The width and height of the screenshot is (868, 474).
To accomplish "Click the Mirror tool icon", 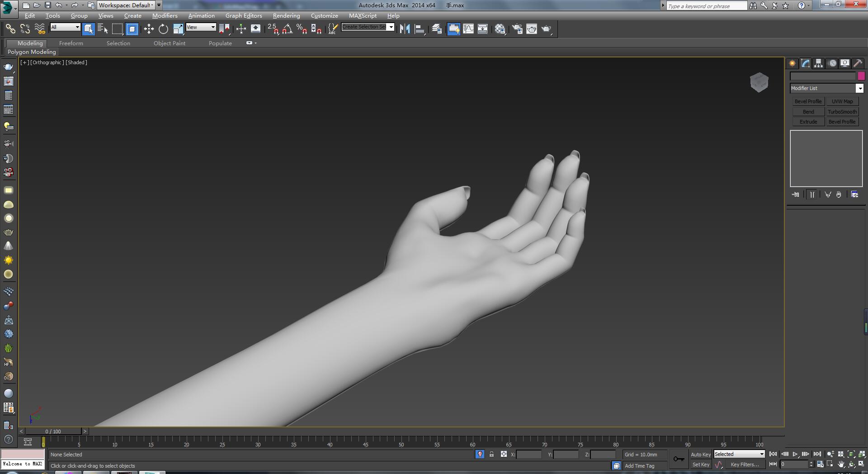I will point(405,29).
